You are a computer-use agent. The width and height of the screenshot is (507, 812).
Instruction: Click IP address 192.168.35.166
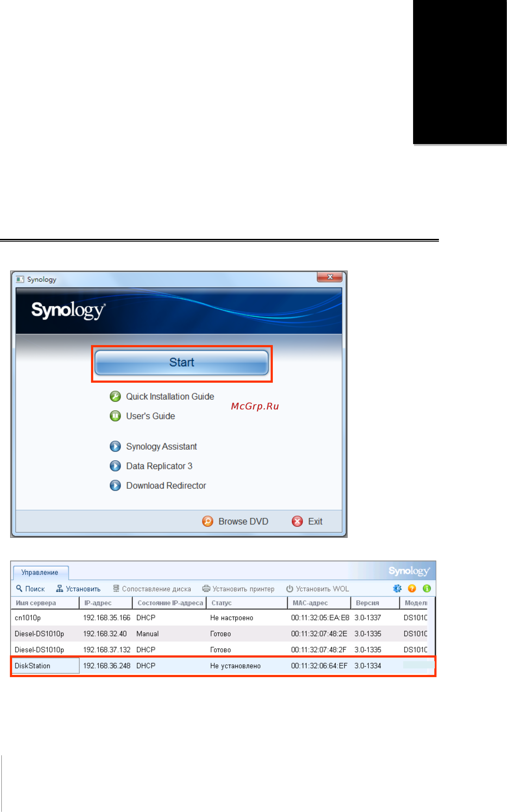pos(107,618)
